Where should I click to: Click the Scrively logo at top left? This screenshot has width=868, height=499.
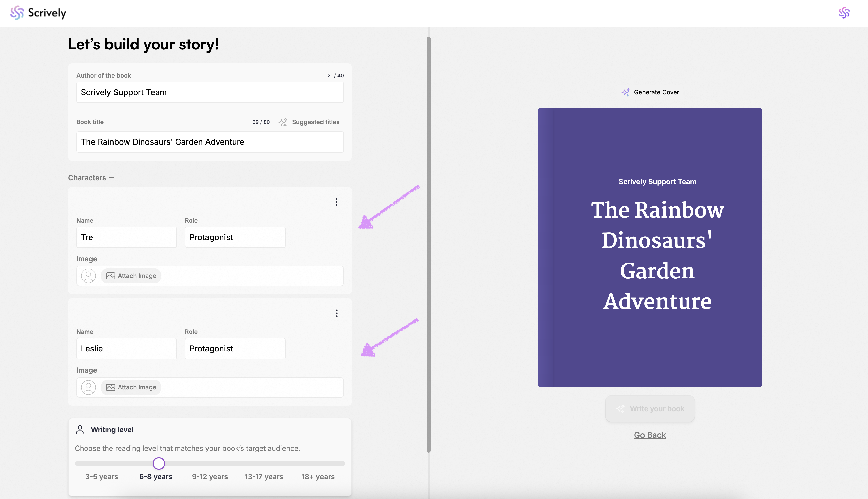(x=38, y=13)
